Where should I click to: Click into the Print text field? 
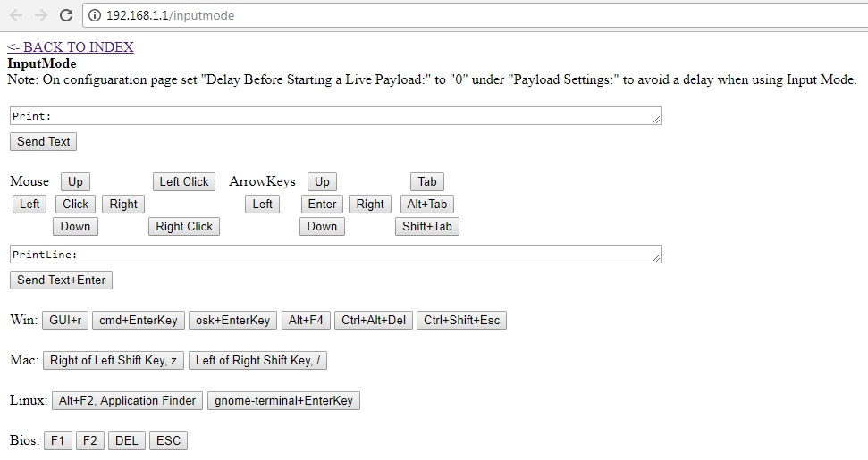point(335,115)
